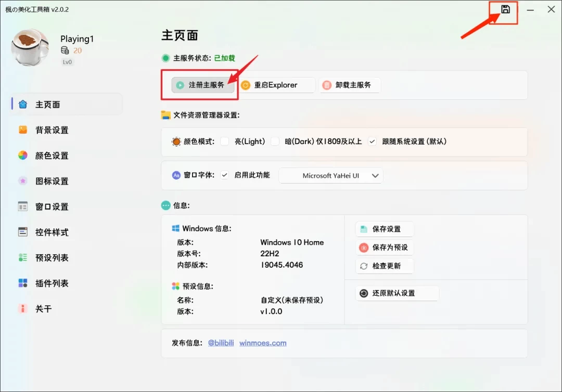
Task: Click the house icon next to 主页面
Action: pyautogui.click(x=23, y=104)
